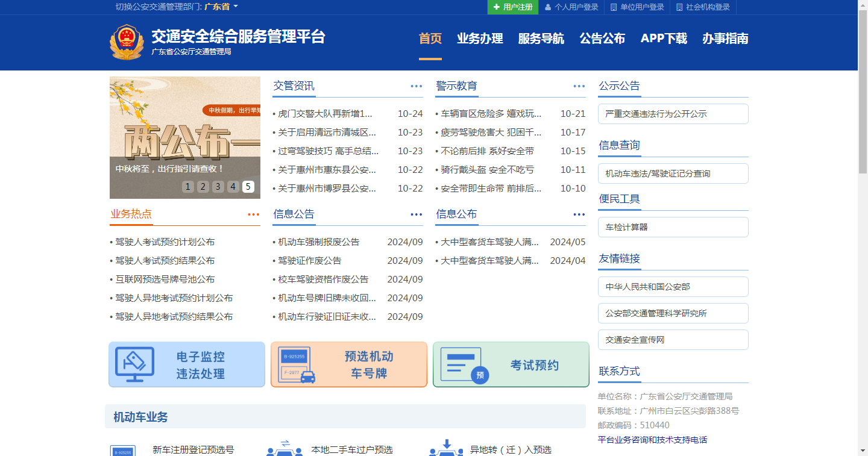The image size is (868, 456).
Task: Open 大中型客货车驾驶人满... dated 2024/05
Action: coord(490,242)
